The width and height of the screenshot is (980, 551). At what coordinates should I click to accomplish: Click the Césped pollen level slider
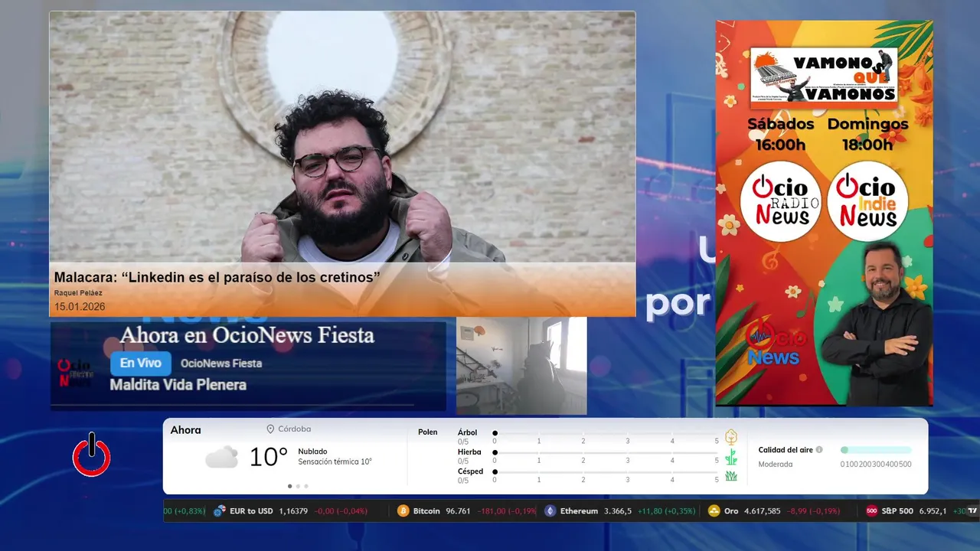606,472
